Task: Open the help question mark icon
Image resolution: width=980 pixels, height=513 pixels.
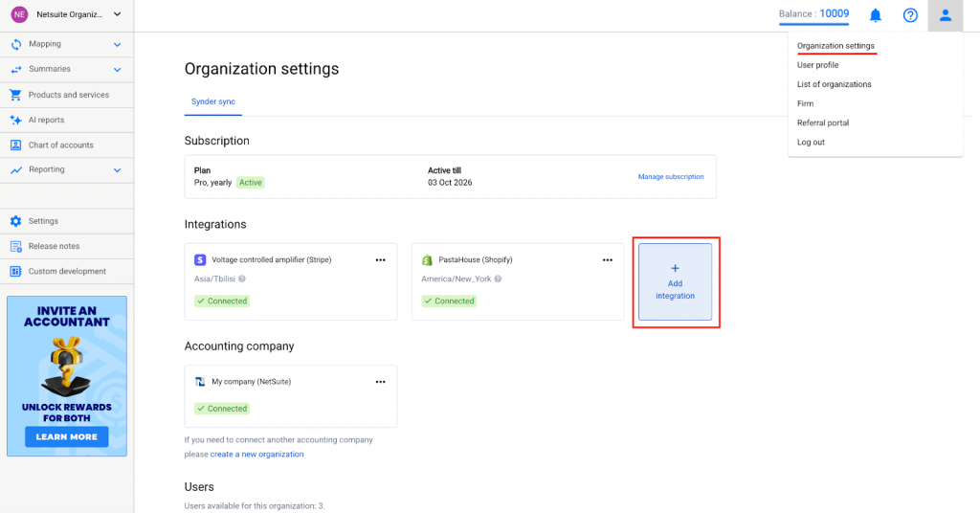Action: (910, 15)
